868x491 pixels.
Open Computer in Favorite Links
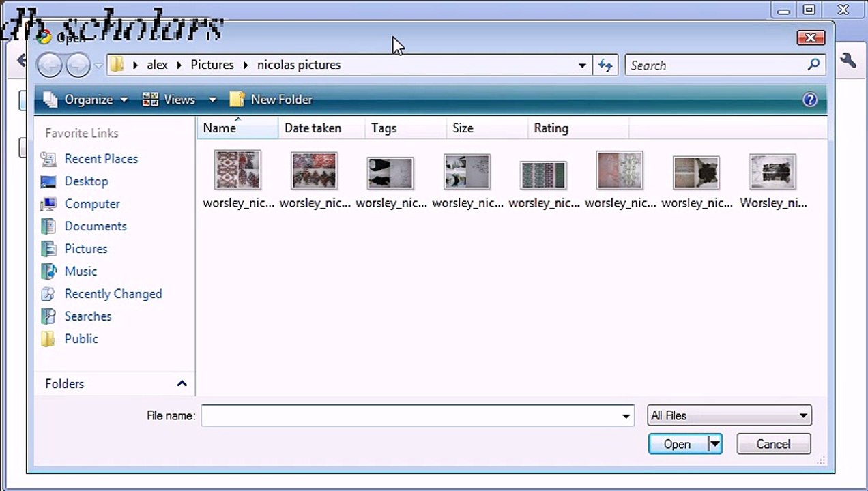click(92, 204)
